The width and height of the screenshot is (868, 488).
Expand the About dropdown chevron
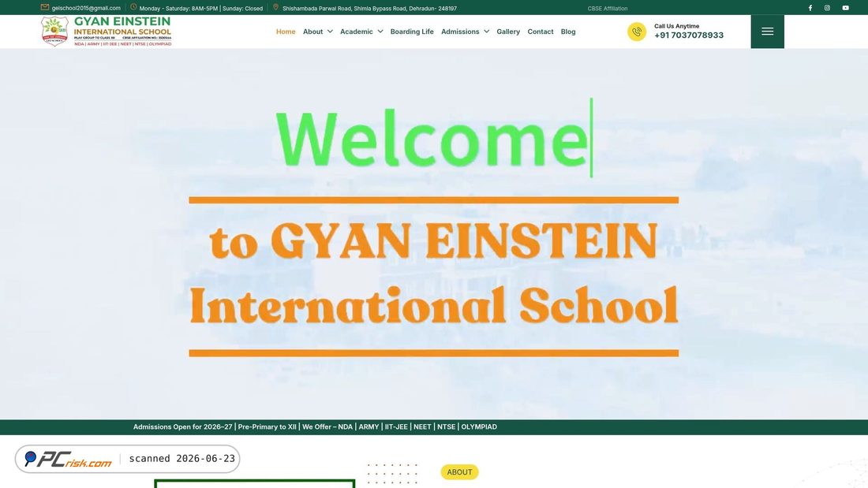(x=330, y=32)
